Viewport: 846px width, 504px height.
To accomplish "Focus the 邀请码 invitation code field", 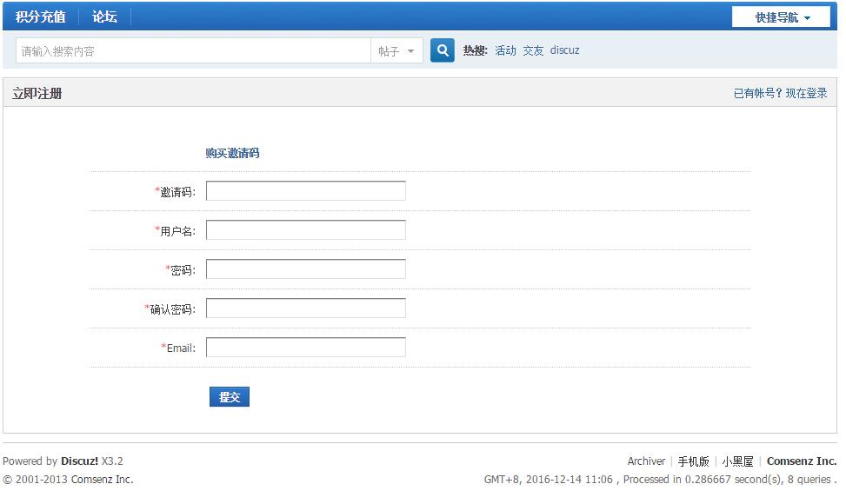I will 305,191.
